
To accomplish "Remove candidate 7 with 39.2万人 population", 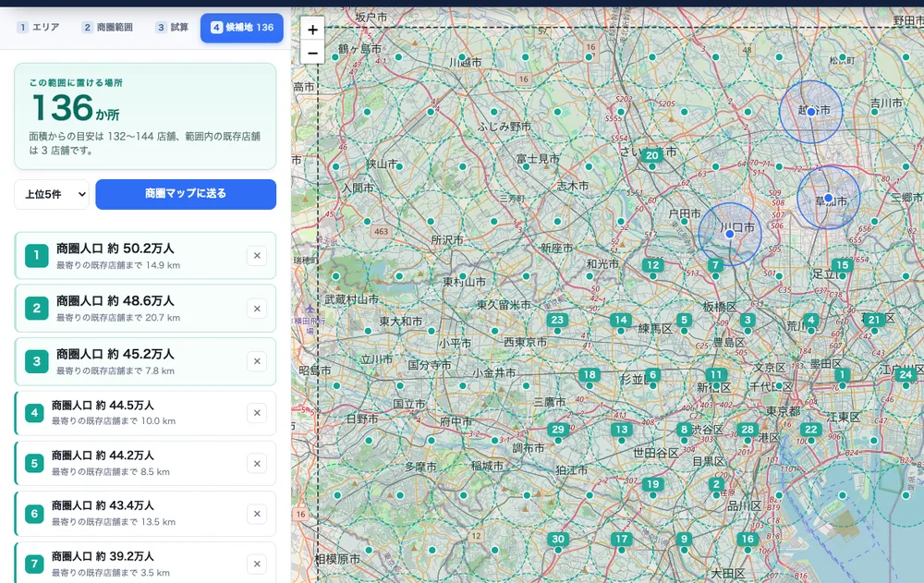I will coord(257,565).
